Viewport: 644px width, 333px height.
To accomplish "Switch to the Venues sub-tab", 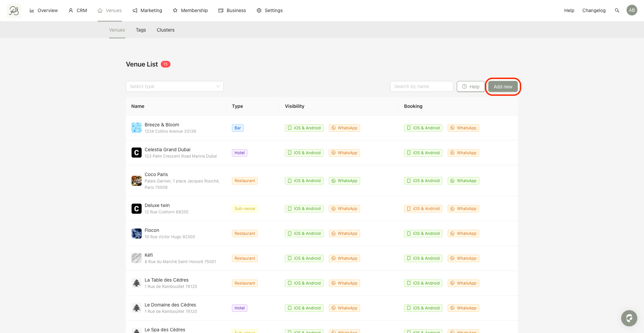I will [x=117, y=30].
